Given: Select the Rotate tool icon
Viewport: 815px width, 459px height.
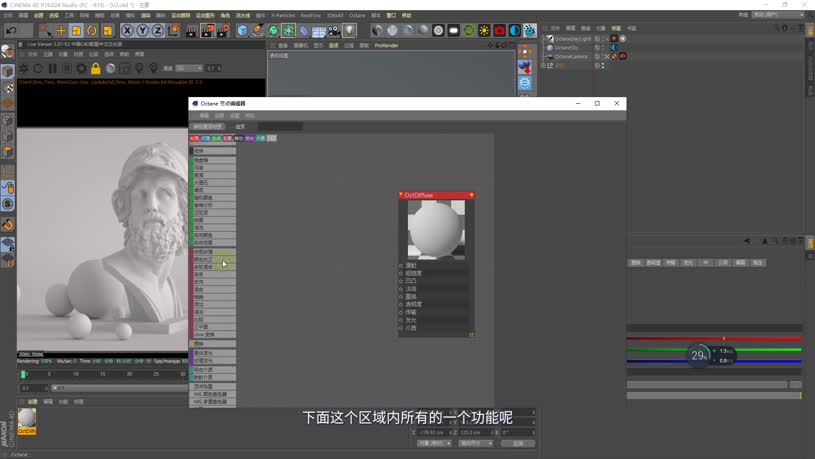Looking at the screenshot, I should tap(92, 31).
